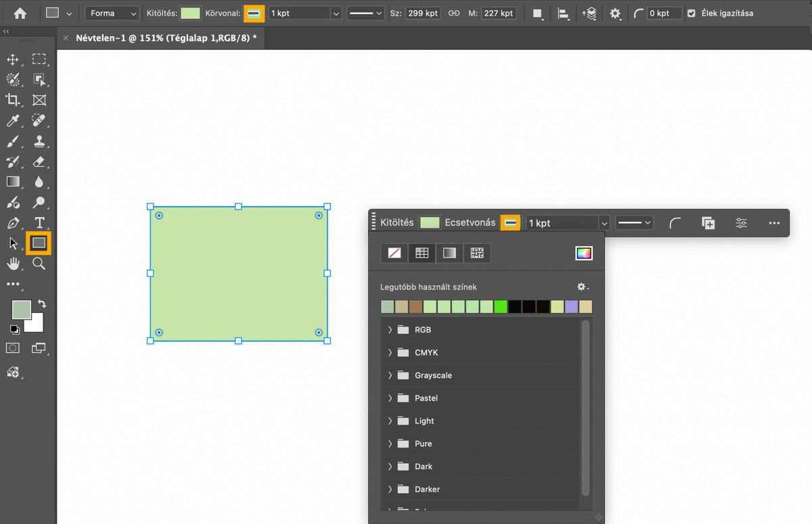Open path alignment options
Viewport: 812px width, 524px height.
tap(563, 14)
